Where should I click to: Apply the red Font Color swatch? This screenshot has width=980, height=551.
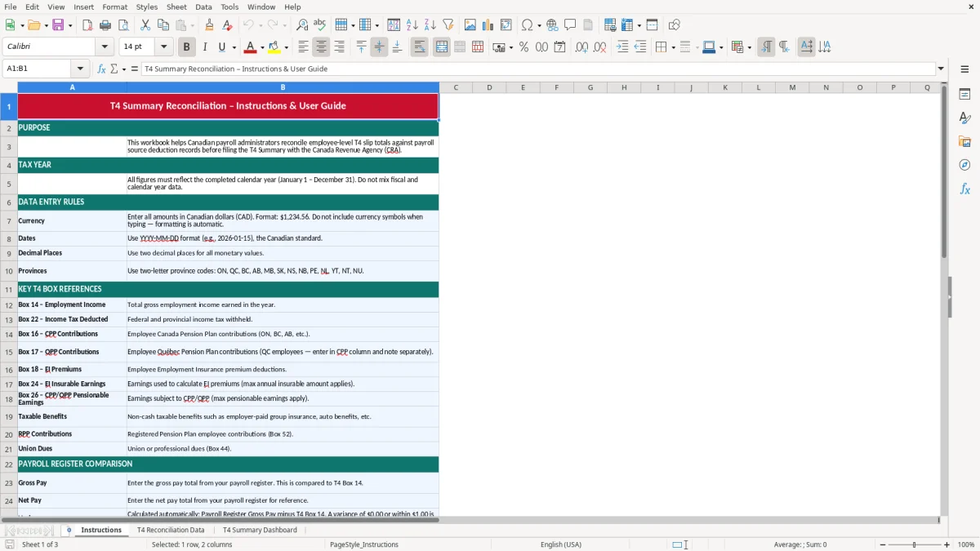pos(250,47)
